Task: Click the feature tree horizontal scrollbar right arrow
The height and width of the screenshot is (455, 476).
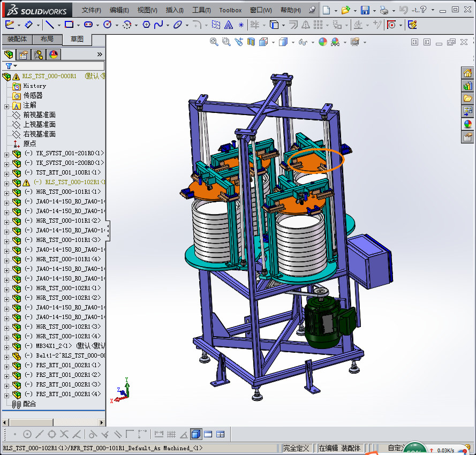Action: click(102, 422)
